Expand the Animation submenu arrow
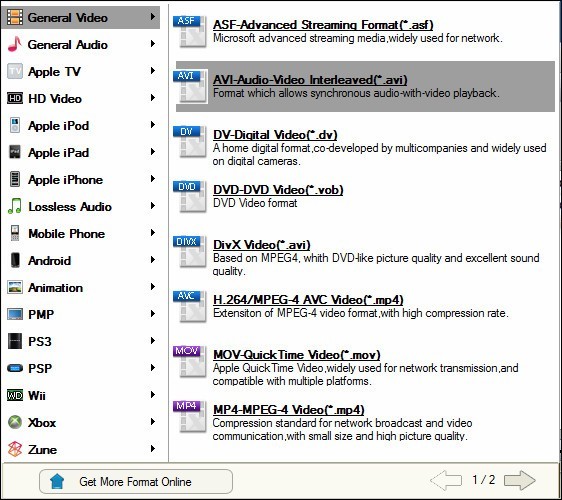The height and width of the screenshot is (500, 562). [x=153, y=287]
